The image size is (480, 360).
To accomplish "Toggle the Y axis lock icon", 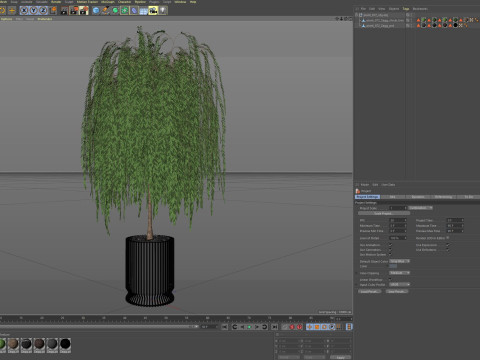I will [x=34, y=10].
